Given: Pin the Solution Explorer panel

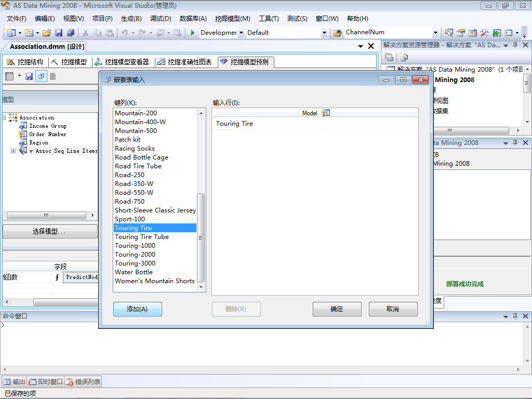Looking at the screenshot, I should [x=515, y=45].
